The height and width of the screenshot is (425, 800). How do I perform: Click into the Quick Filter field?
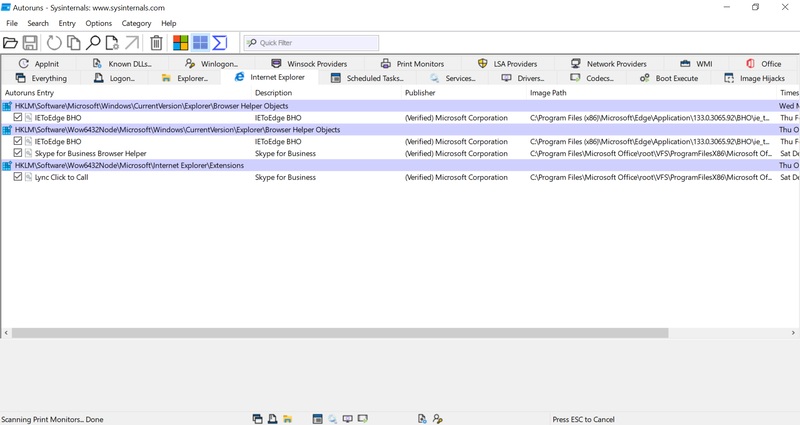point(315,43)
